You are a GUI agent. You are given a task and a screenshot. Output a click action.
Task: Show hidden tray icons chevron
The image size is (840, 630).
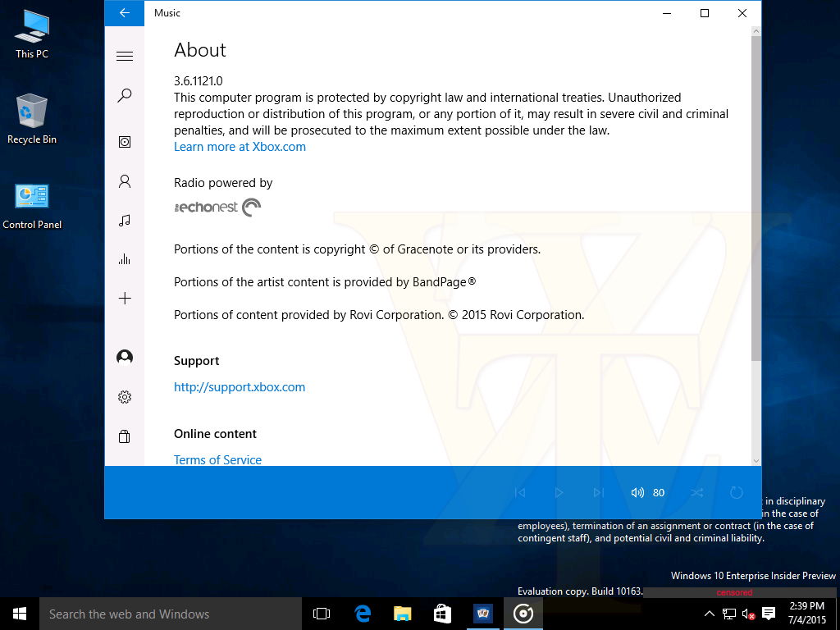click(709, 614)
